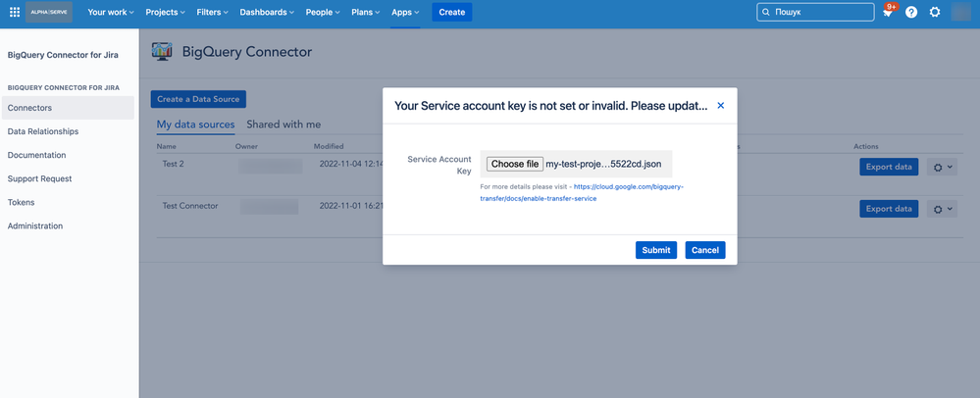This screenshot has height=398, width=980.
Task: Expand the Plans menu
Action: (366, 12)
